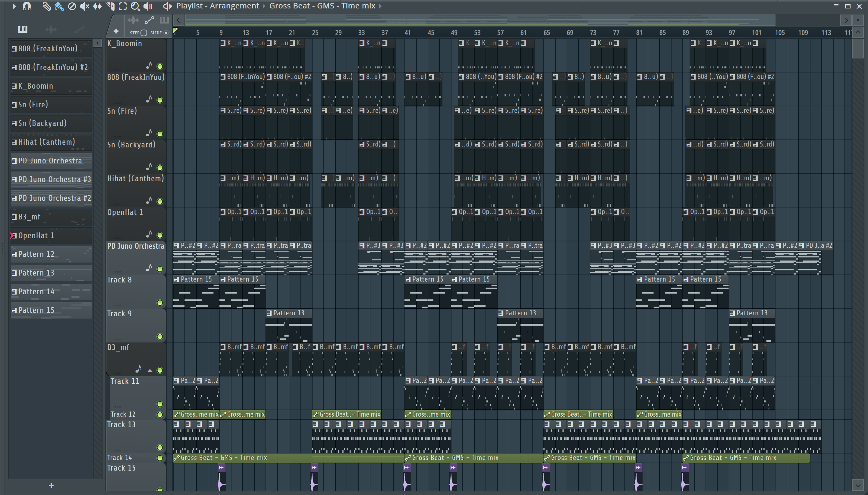This screenshot has width=868, height=495.
Task: Select the Zoom magnifier tool
Action: (x=135, y=6)
